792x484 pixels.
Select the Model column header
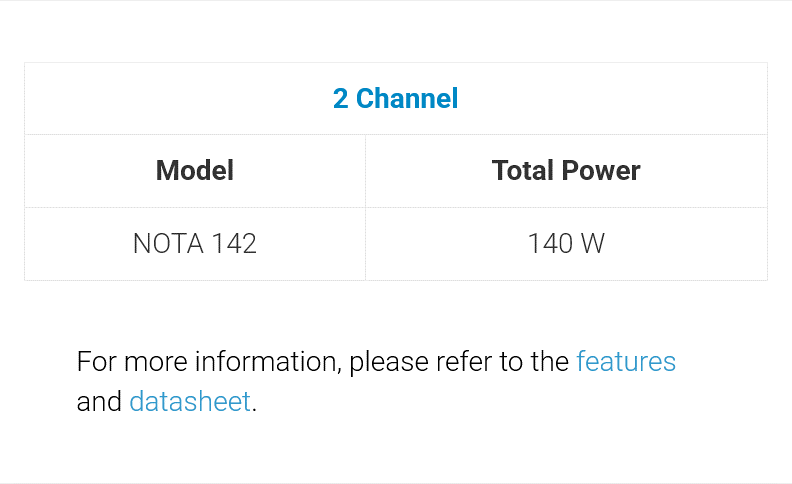(x=195, y=171)
